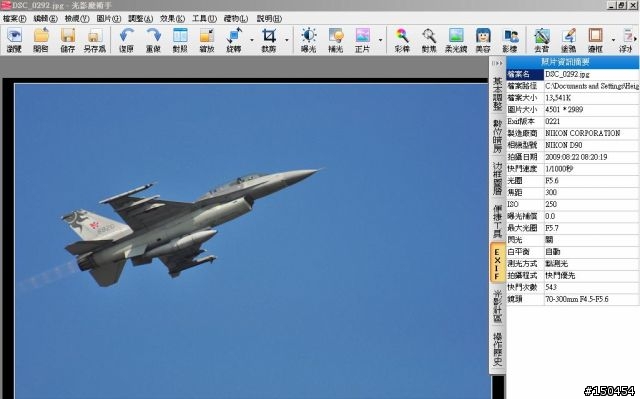Select the orange EXIF side tab
The width and height of the screenshot is (640, 399).
(x=497, y=264)
